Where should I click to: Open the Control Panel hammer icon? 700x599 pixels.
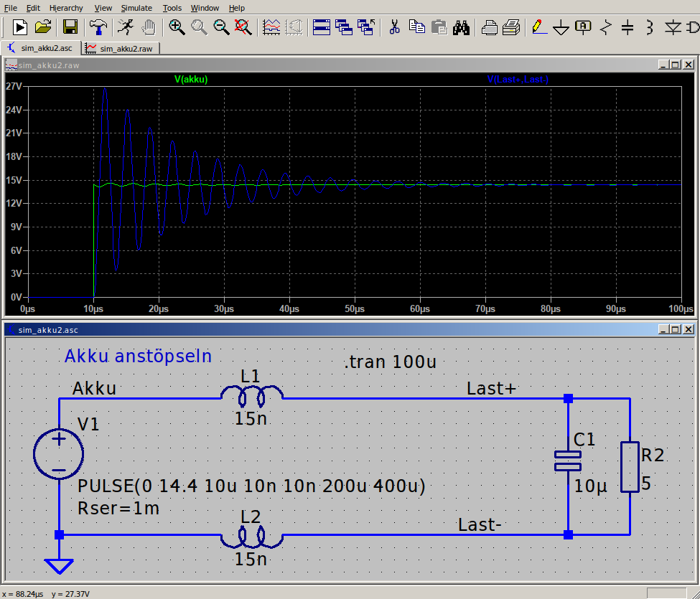[98, 27]
